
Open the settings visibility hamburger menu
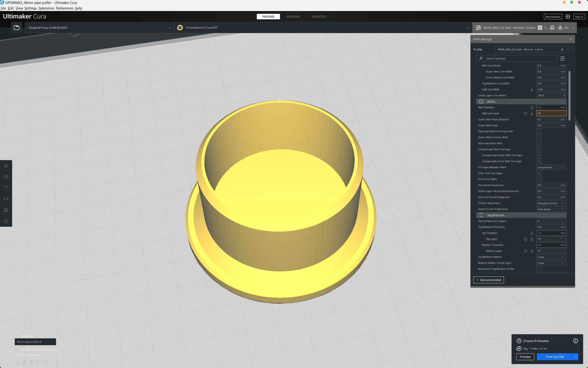coord(563,58)
